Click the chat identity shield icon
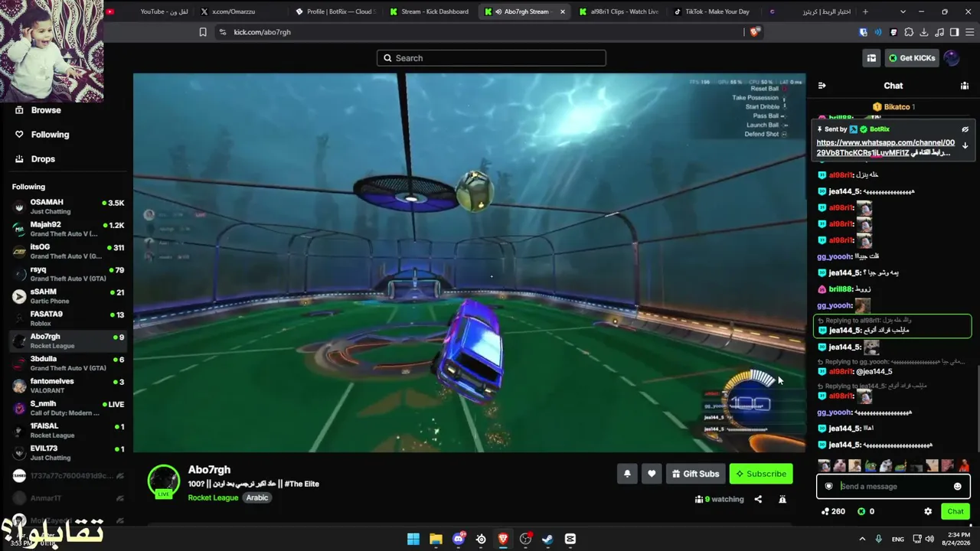This screenshot has width=980, height=551. (x=828, y=487)
